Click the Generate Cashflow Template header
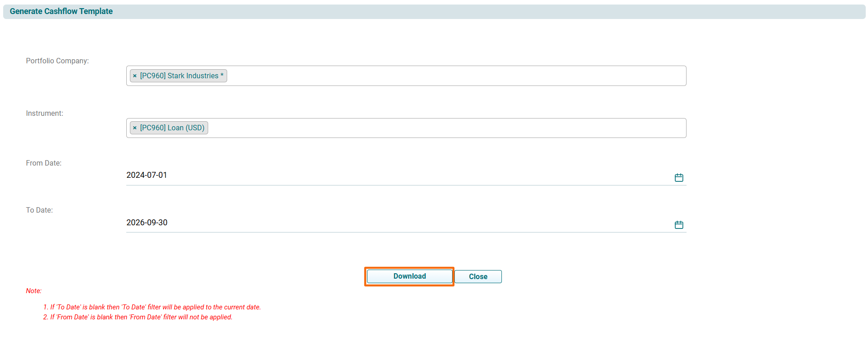This screenshot has height=337, width=868. pyautogui.click(x=61, y=11)
